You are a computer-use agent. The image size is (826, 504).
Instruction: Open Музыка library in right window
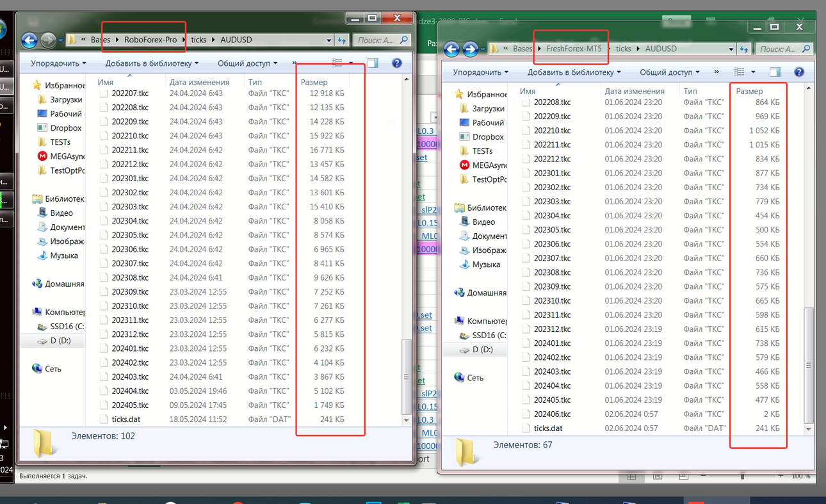coord(480,264)
